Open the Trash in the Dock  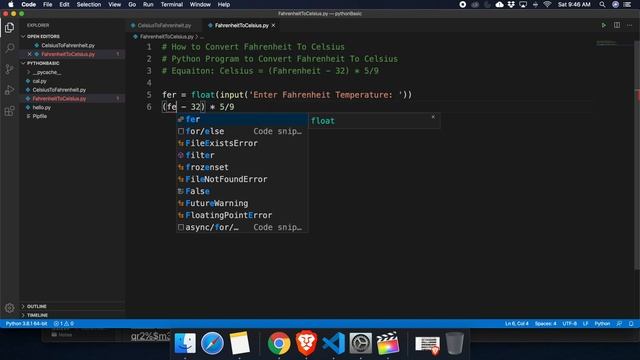[454, 343]
